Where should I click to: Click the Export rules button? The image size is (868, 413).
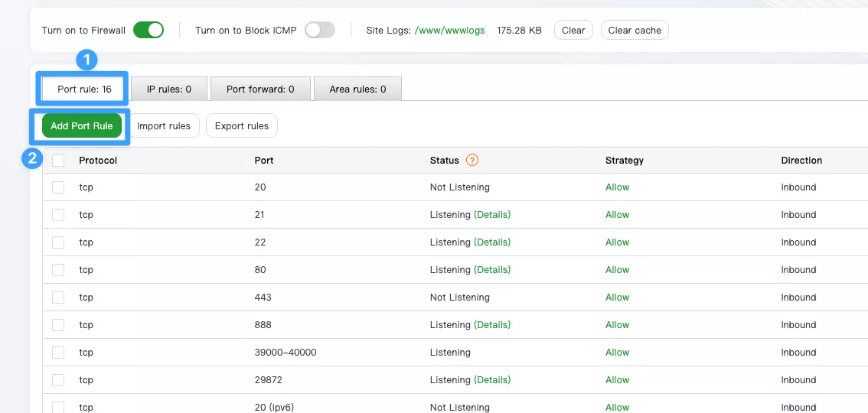coord(241,126)
